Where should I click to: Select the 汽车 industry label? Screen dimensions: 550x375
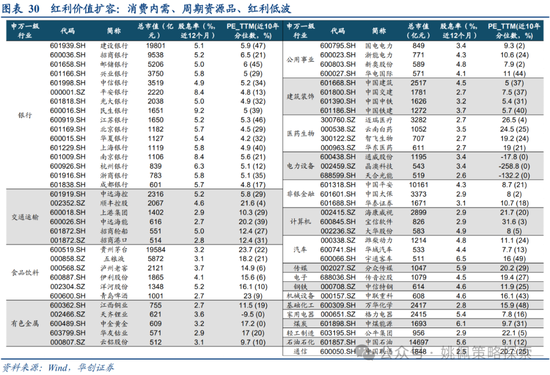[x=300, y=249]
